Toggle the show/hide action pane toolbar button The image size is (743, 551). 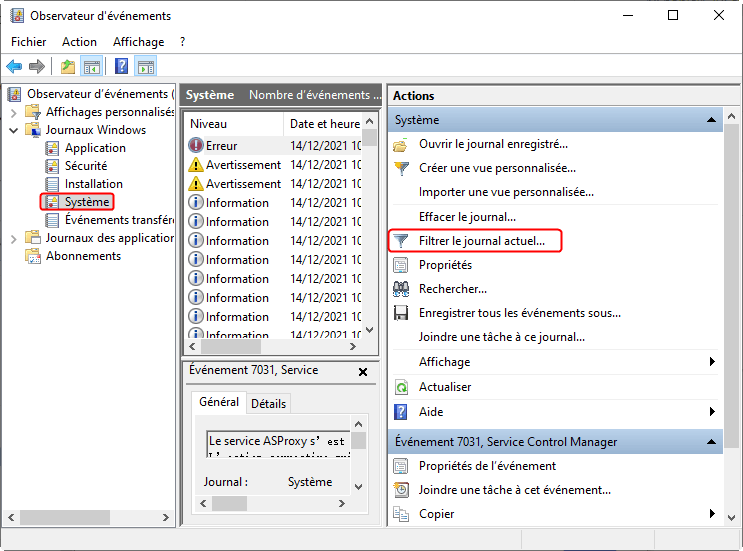[146, 67]
